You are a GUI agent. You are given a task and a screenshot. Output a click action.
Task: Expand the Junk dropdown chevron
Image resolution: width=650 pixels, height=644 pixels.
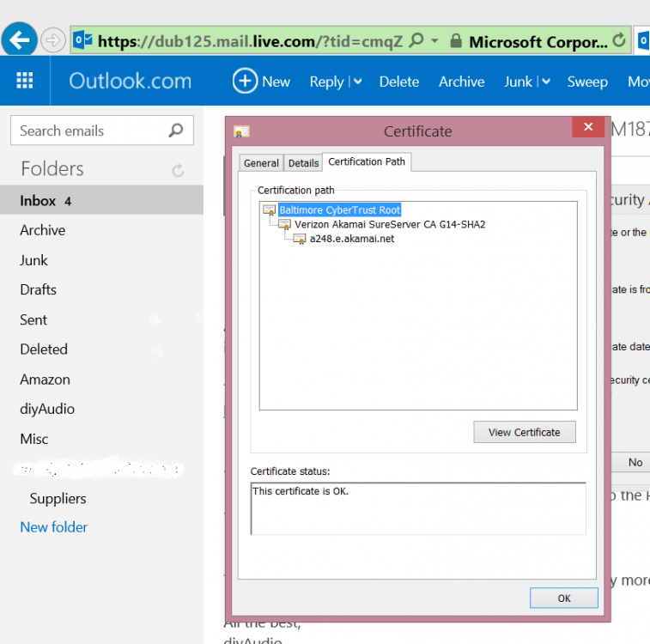tap(546, 82)
